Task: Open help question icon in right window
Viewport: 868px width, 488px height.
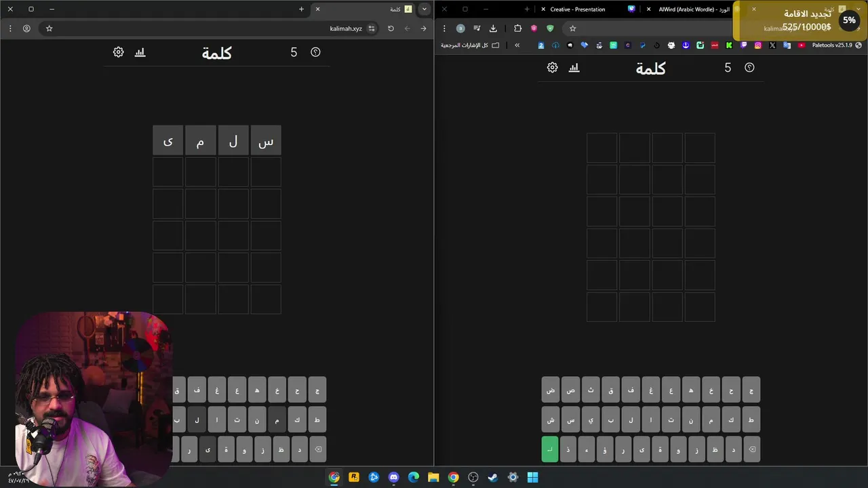Action: pyautogui.click(x=749, y=68)
